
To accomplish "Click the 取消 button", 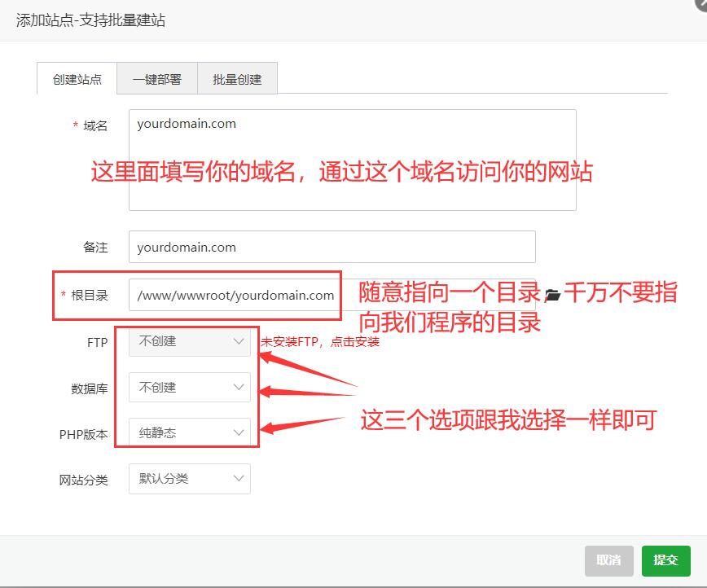I will 608,560.
